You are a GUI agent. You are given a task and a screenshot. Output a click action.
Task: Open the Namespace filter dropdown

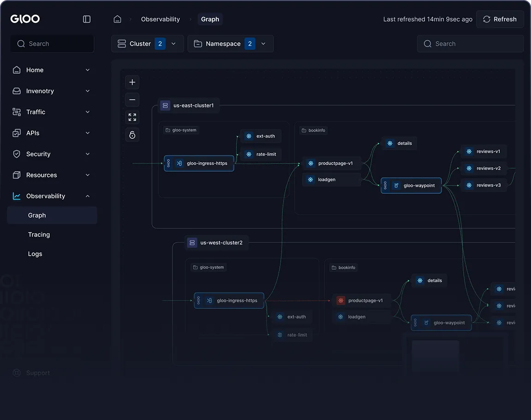click(x=230, y=44)
